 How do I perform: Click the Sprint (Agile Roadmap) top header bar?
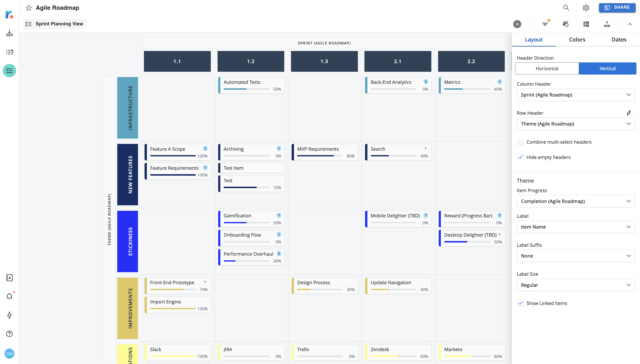click(324, 43)
